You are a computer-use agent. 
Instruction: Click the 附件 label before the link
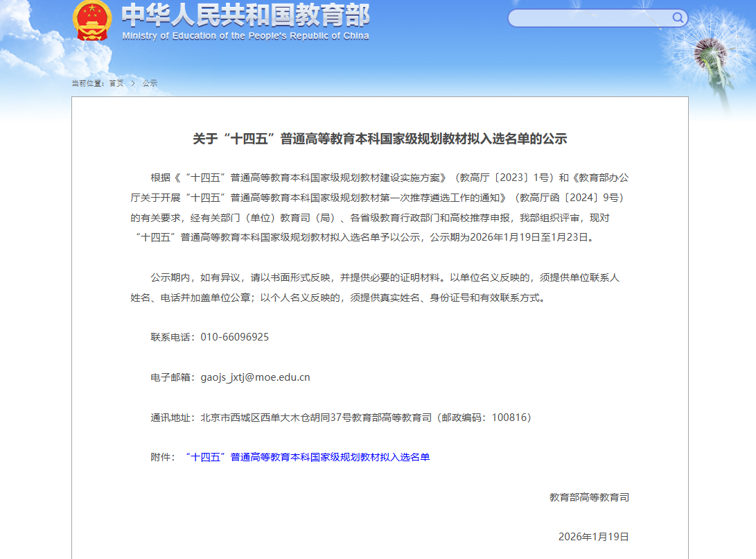163,457
